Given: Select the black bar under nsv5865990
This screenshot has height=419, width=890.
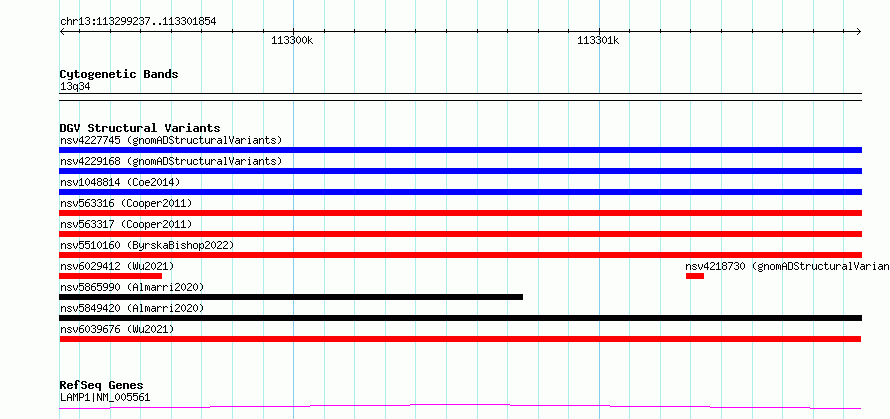Looking at the screenshot, I should pos(291,297).
